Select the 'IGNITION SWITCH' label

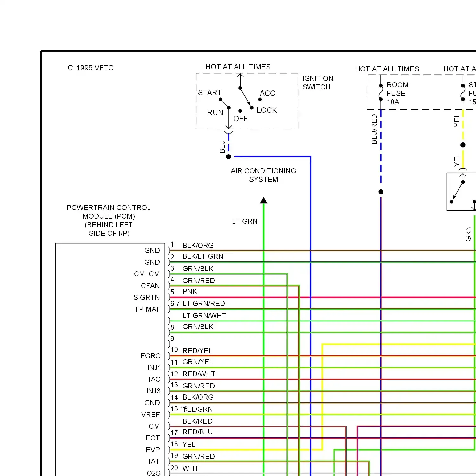(x=318, y=83)
